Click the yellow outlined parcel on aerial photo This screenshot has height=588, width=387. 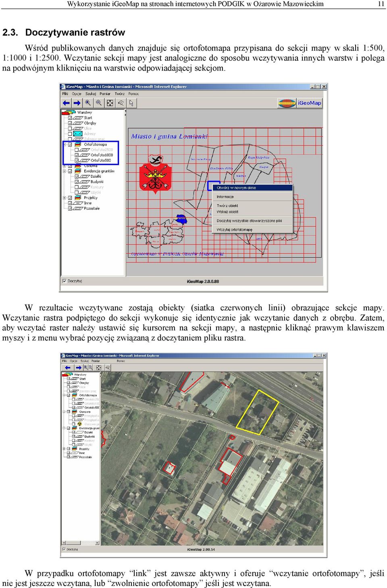point(257,412)
